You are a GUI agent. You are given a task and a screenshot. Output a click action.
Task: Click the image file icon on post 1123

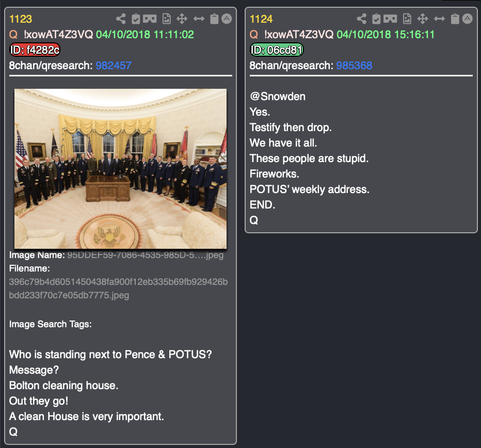click(167, 19)
